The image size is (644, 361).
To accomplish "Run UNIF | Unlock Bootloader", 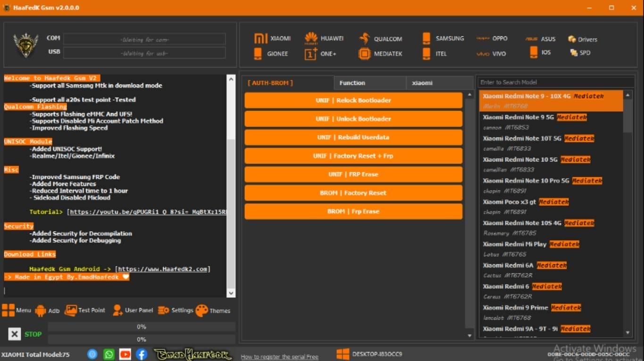I will [353, 118].
